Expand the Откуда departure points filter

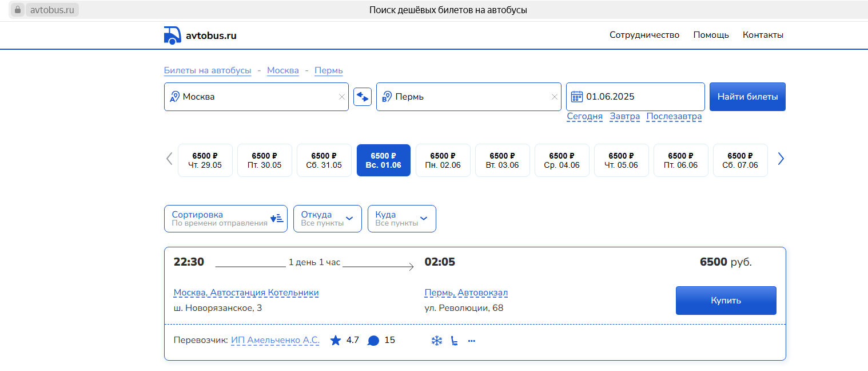[x=327, y=219]
